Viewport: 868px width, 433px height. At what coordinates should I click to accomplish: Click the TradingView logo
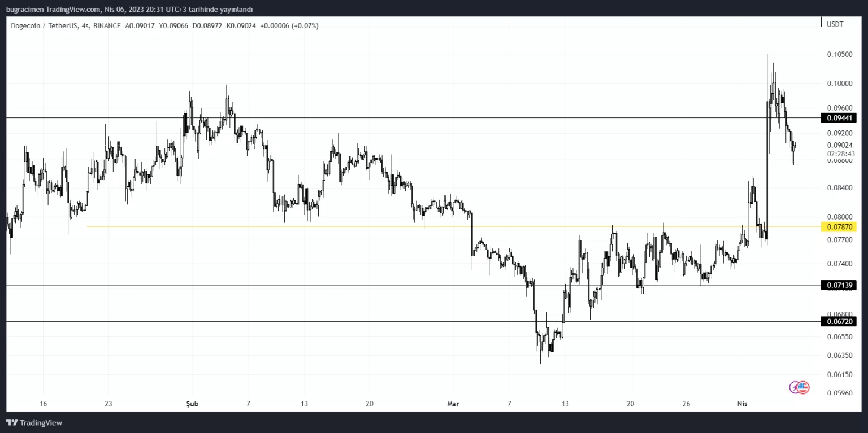pos(34,423)
